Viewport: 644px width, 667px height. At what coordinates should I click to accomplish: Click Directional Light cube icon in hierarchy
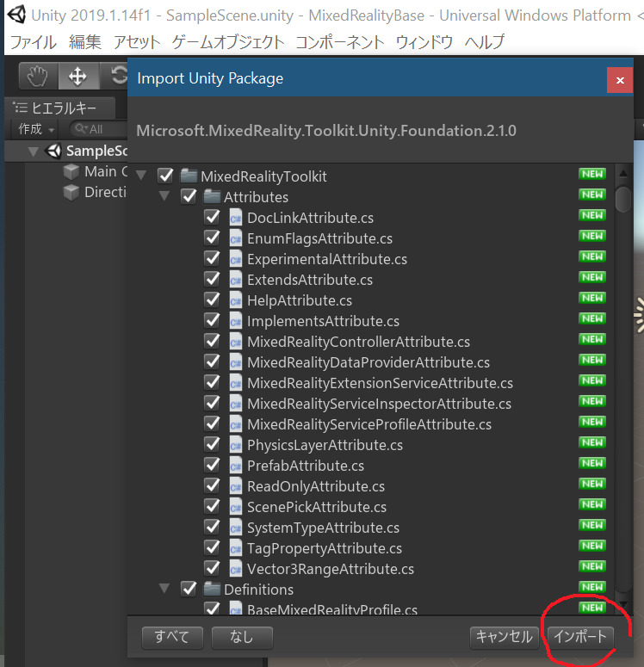pos(71,192)
